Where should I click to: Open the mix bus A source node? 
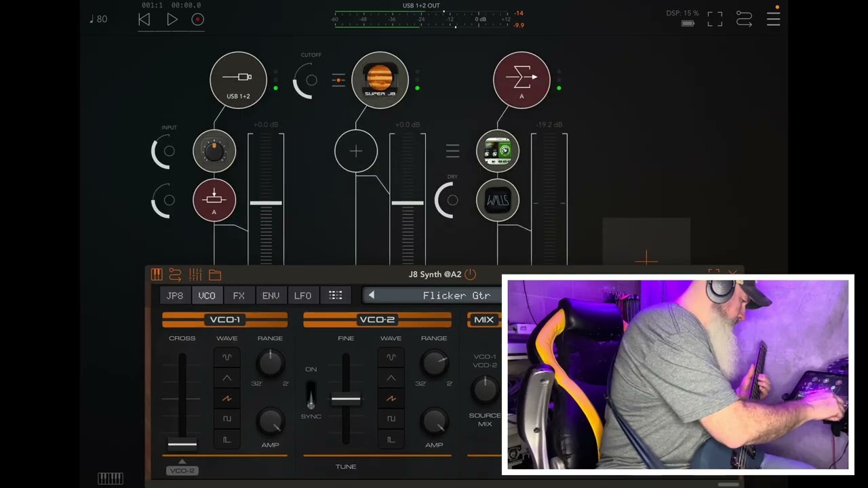(521, 80)
